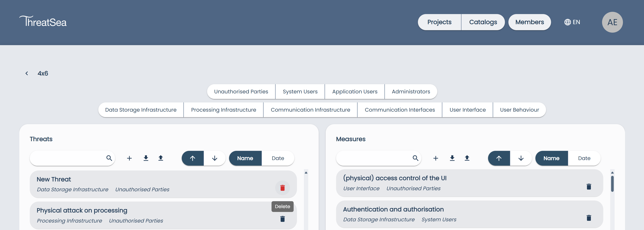Switch Measures sorting to Date

[x=584, y=158]
